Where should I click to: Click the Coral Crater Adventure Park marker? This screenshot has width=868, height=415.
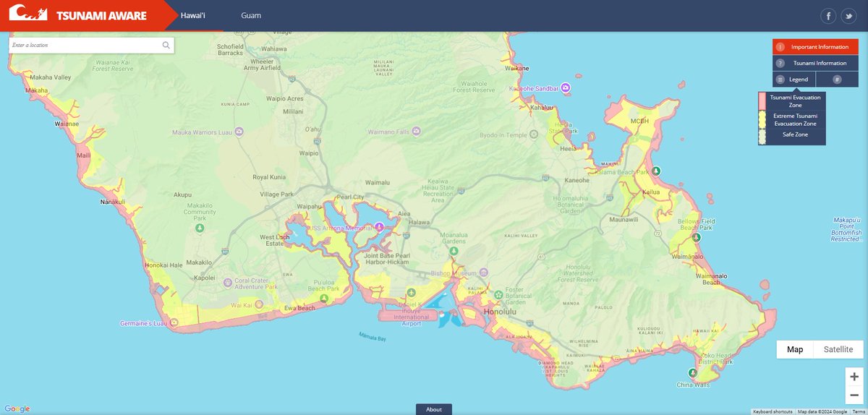click(x=228, y=282)
